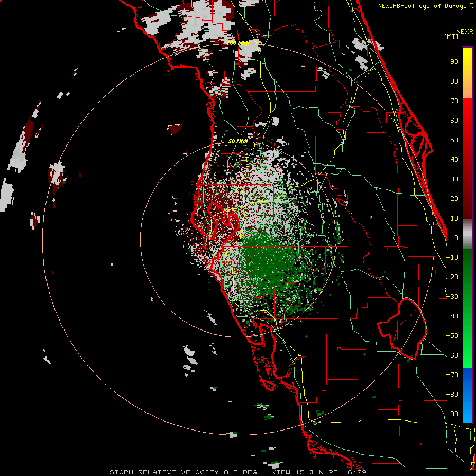Click the 16:29 timestamp
476x476 pixels.
pos(355,472)
